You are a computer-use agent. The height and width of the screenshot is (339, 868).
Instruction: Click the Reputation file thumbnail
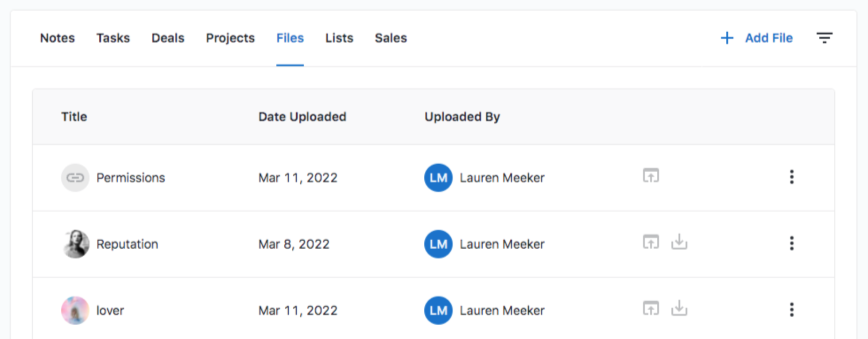coord(75,244)
